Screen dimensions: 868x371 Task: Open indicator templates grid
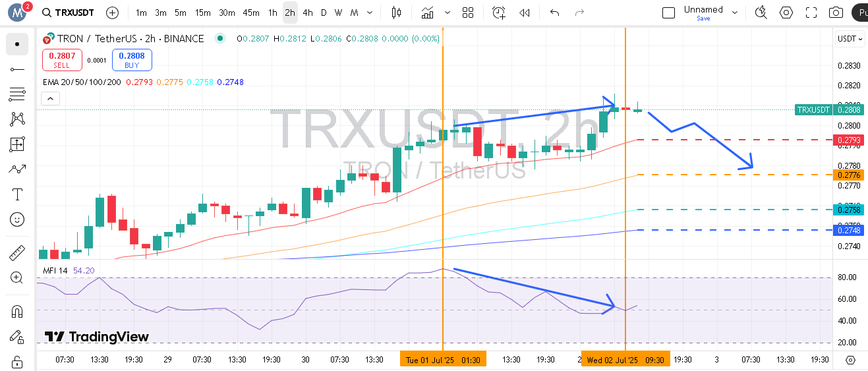coord(468,13)
